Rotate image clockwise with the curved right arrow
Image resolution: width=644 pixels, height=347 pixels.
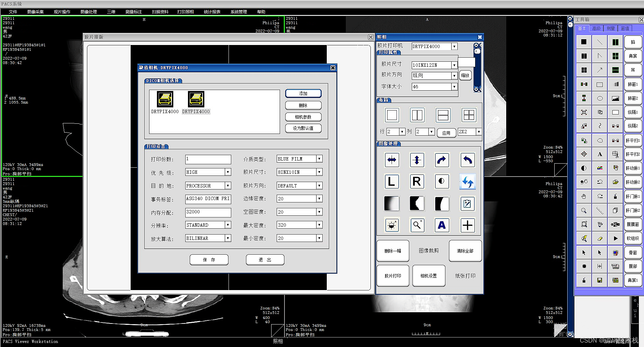[442, 160]
